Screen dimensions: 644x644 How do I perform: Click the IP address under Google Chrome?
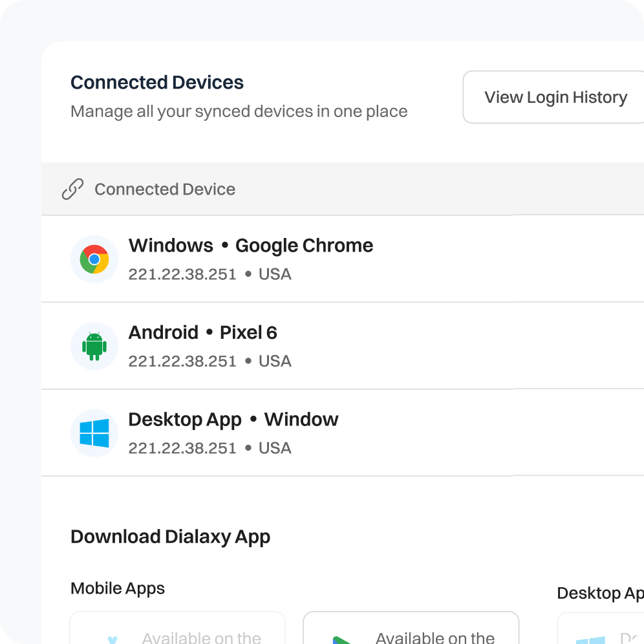[182, 274]
